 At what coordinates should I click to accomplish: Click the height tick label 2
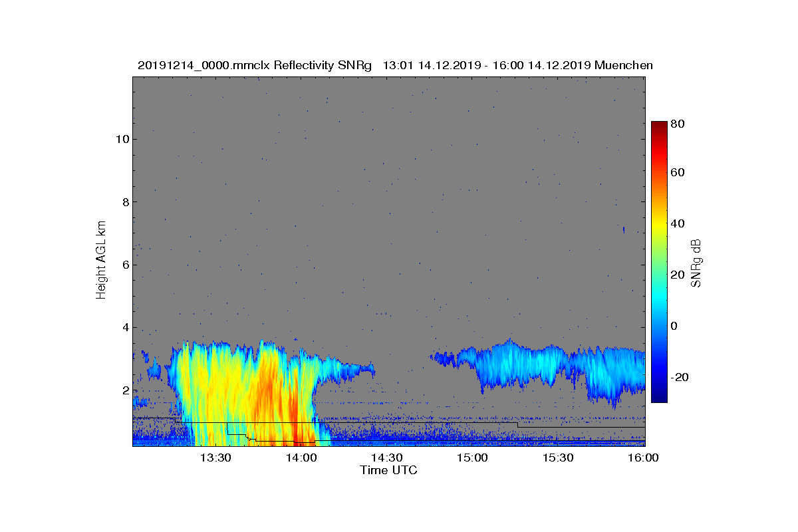click(125, 390)
